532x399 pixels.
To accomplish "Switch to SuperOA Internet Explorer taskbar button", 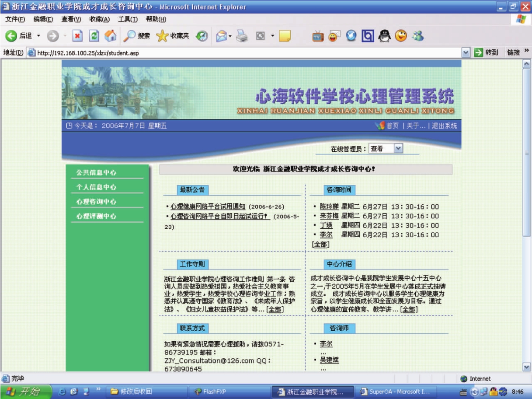I will point(396,392).
